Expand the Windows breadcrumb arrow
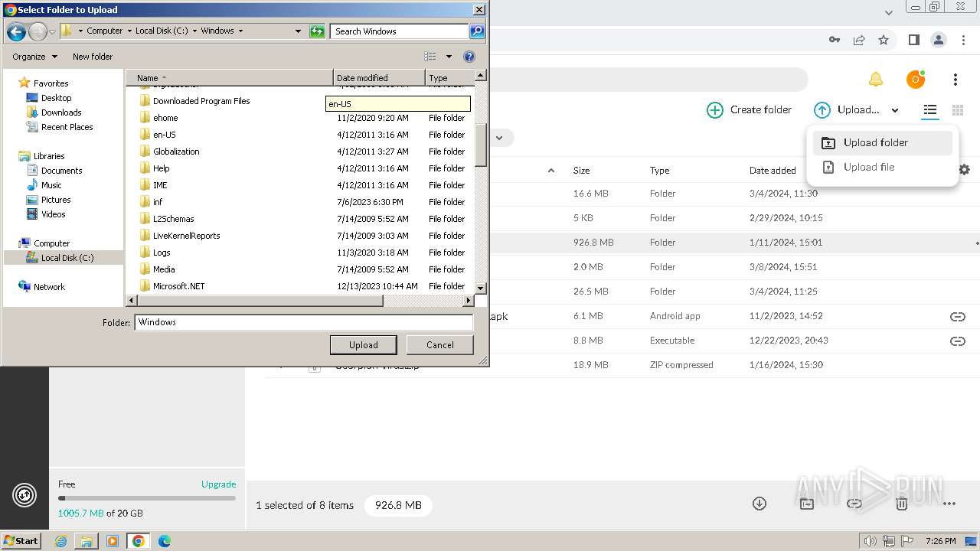Viewport: 980px width, 551px height. tap(240, 31)
